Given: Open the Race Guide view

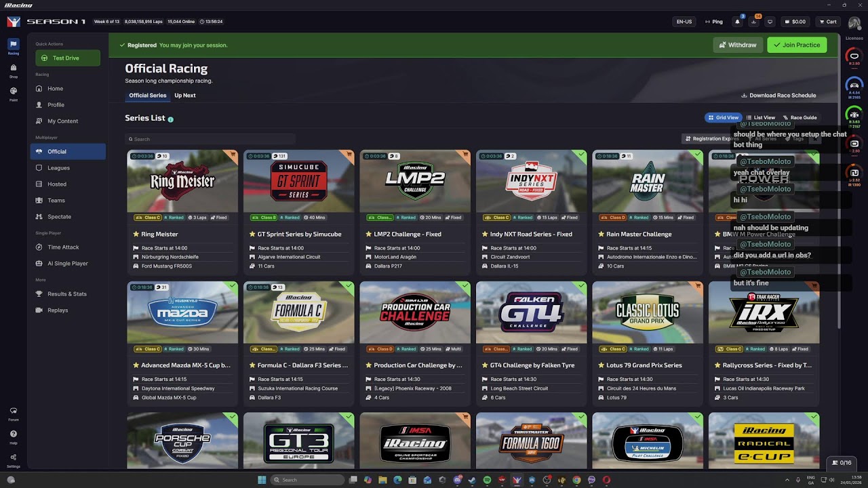Looking at the screenshot, I should coord(800,117).
